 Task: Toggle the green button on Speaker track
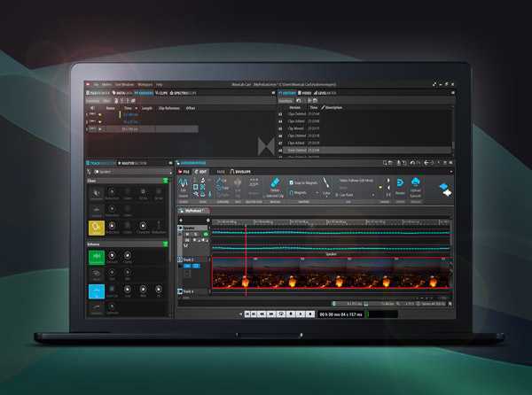click(206, 235)
